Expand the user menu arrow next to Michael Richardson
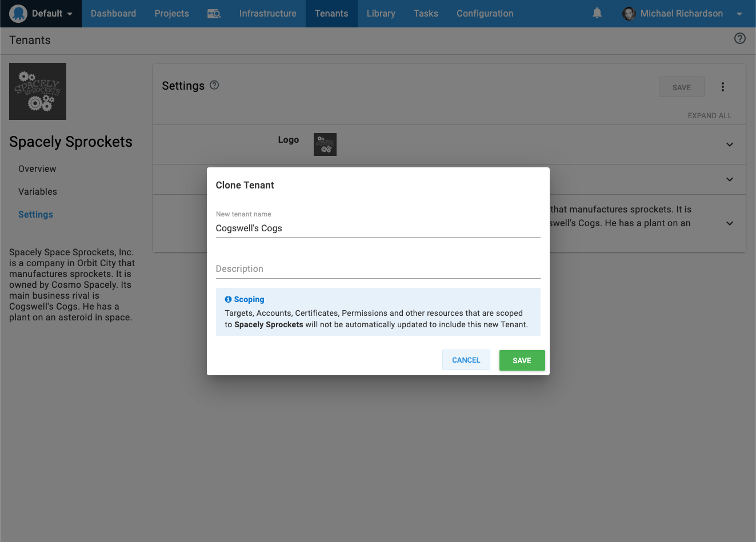The height and width of the screenshot is (542, 756). point(739,14)
